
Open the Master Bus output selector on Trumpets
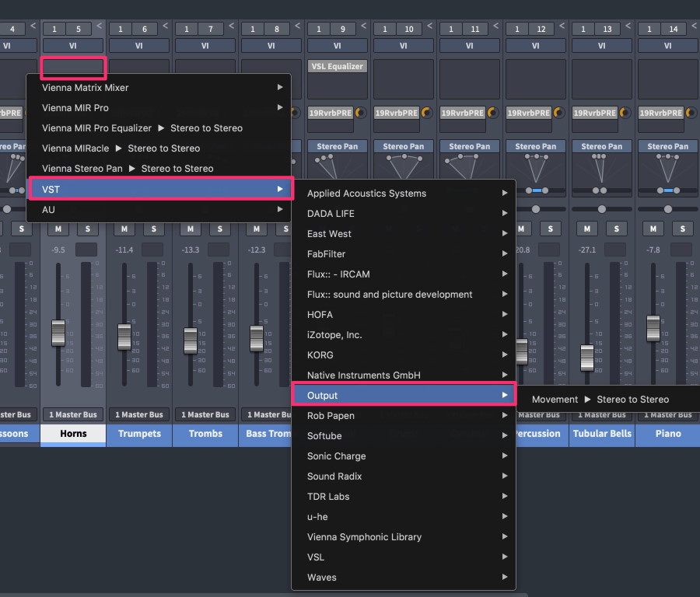point(139,414)
